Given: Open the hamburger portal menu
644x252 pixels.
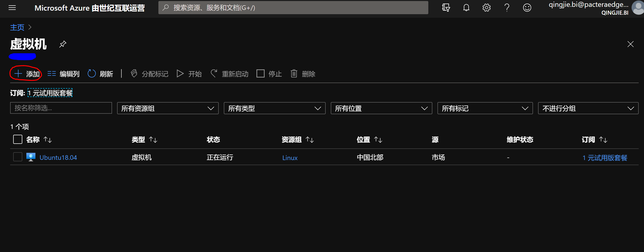Looking at the screenshot, I should [12, 8].
